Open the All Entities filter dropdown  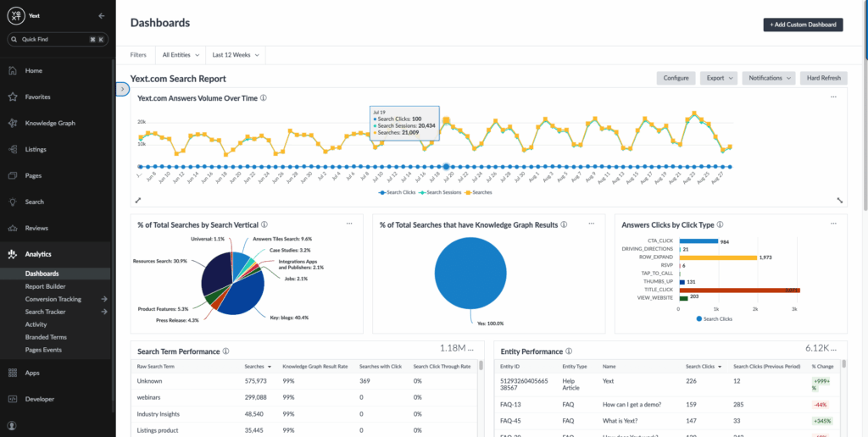pyautogui.click(x=181, y=55)
